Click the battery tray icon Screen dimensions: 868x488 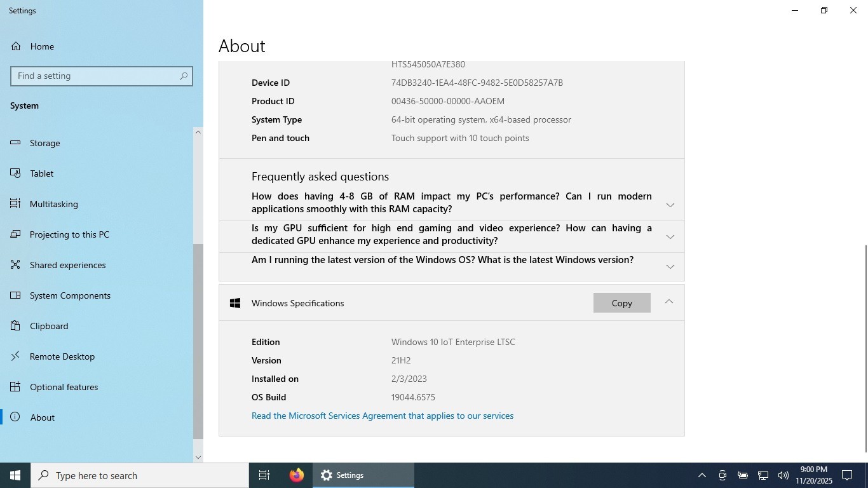742,475
